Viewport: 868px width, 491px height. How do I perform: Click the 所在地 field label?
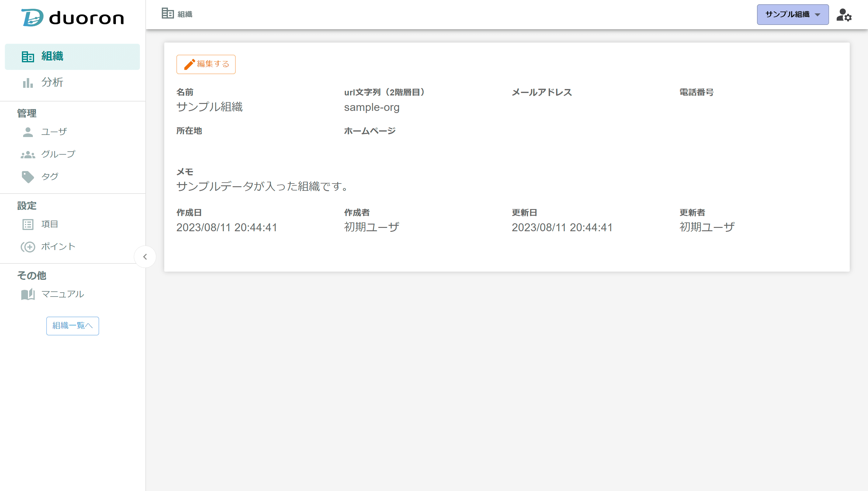point(189,131)
